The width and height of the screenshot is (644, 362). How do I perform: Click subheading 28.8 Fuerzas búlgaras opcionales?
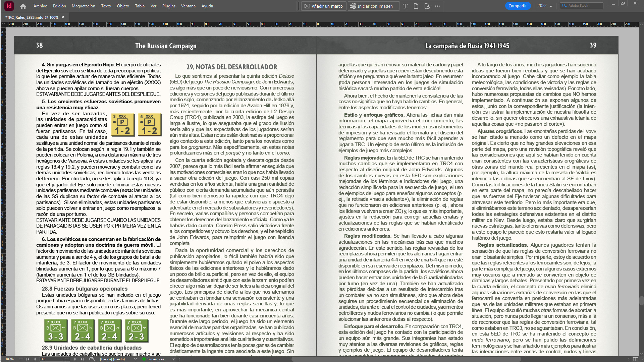85,289
